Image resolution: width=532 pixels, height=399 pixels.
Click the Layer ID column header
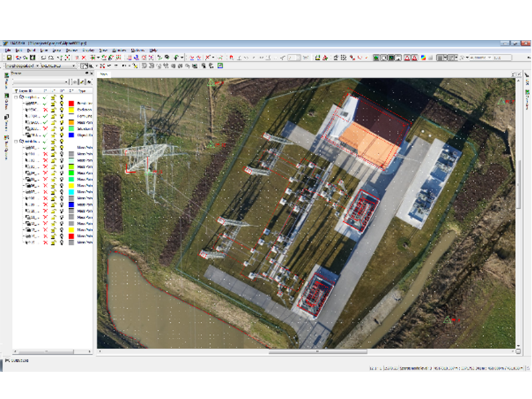coord(25,91)
